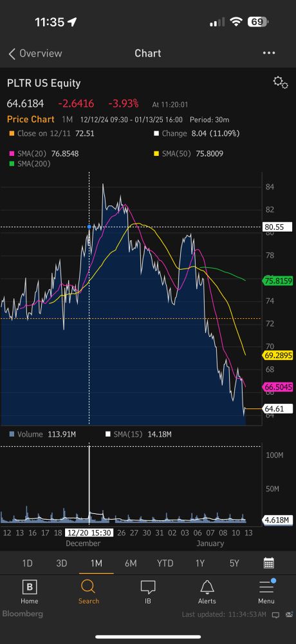Viewport: 296px width, 644px height.
Task: Tap the Last updated timestamp
Action: pyautogui.click(x=225, y=614)
